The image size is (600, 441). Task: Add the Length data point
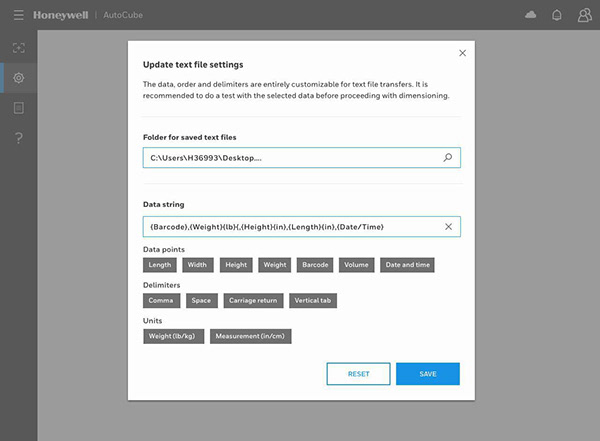160,265
